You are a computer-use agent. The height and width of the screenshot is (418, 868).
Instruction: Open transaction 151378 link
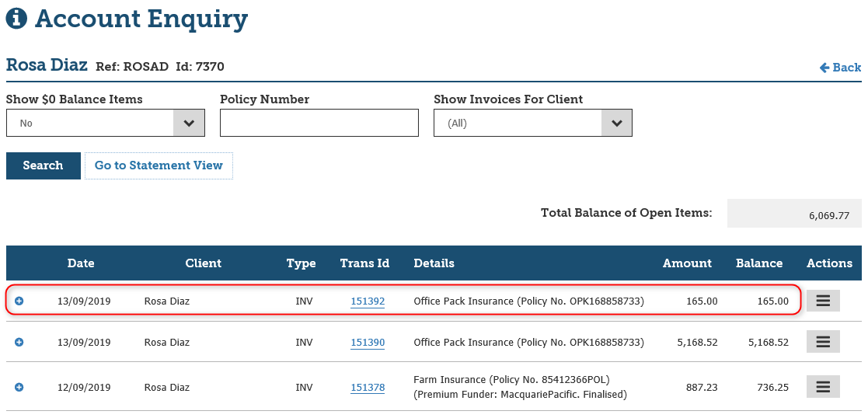tap(368, 387)
